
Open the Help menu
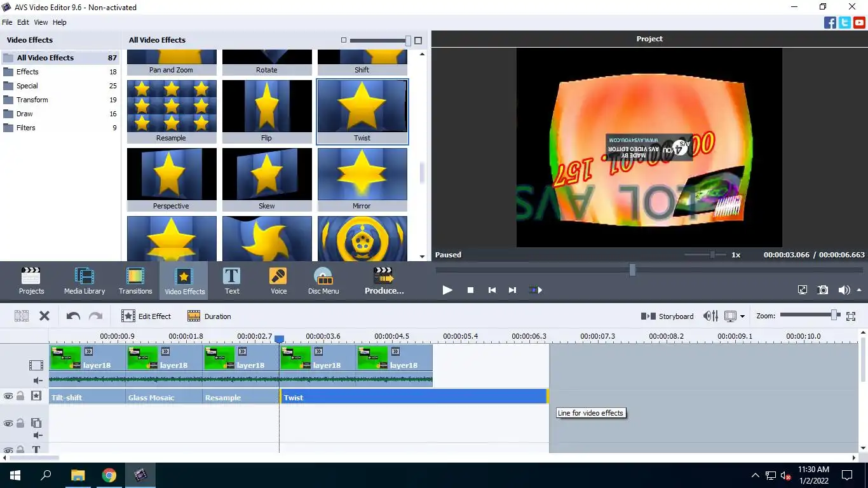click(59, 22)
